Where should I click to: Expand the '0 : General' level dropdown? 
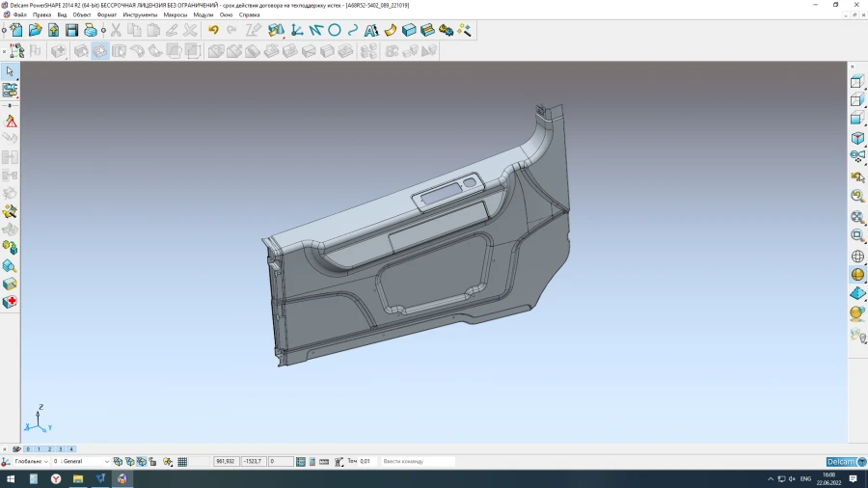point(105,462)
